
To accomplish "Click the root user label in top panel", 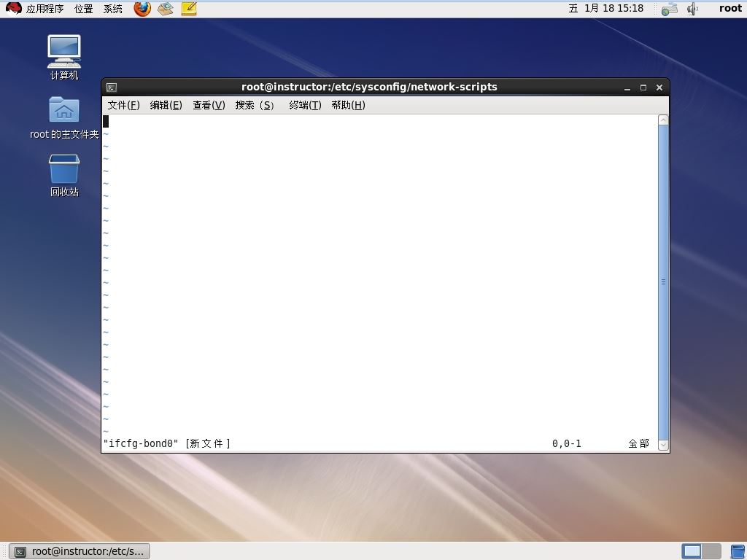I will (x=730, y=9).
